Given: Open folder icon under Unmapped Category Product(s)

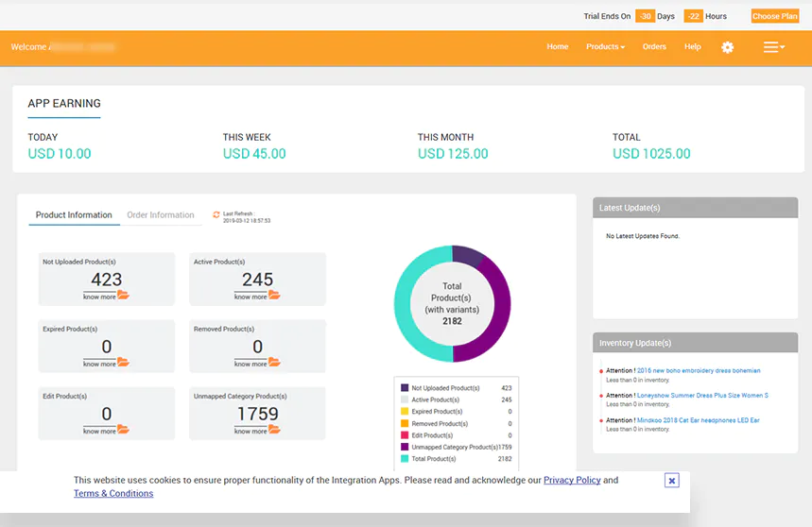Looking at the screenshot, I should pyautogui.click(x=274, y=430).
